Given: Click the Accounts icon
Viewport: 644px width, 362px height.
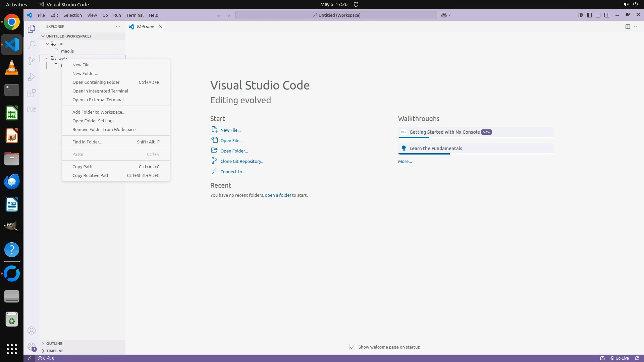Looking at the screenshot, I should pyautogui.click(x=32, y=331).
